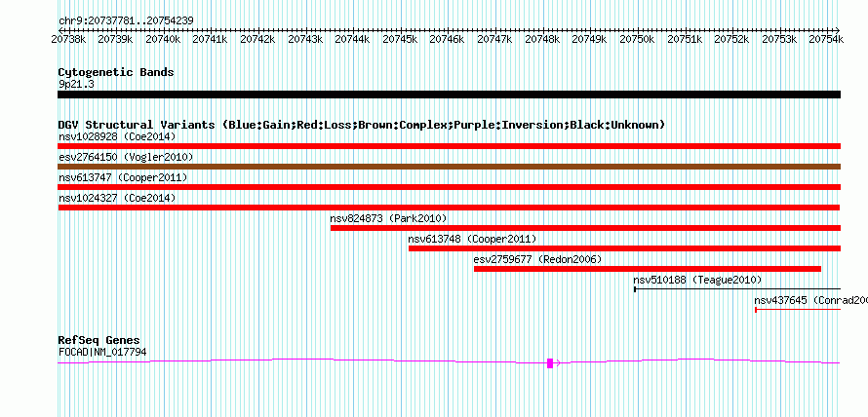Viewport: 868px width, 417px height.
Task: Click the 20747k ruler tick label
Action: 495,39
